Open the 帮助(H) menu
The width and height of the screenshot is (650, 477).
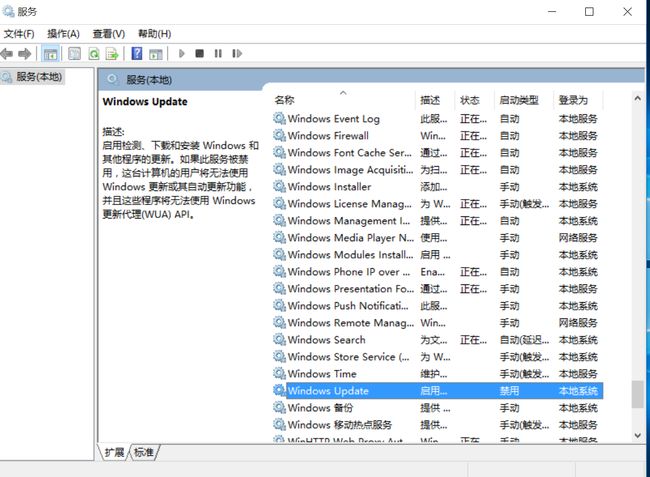click(x=154, y=34)
